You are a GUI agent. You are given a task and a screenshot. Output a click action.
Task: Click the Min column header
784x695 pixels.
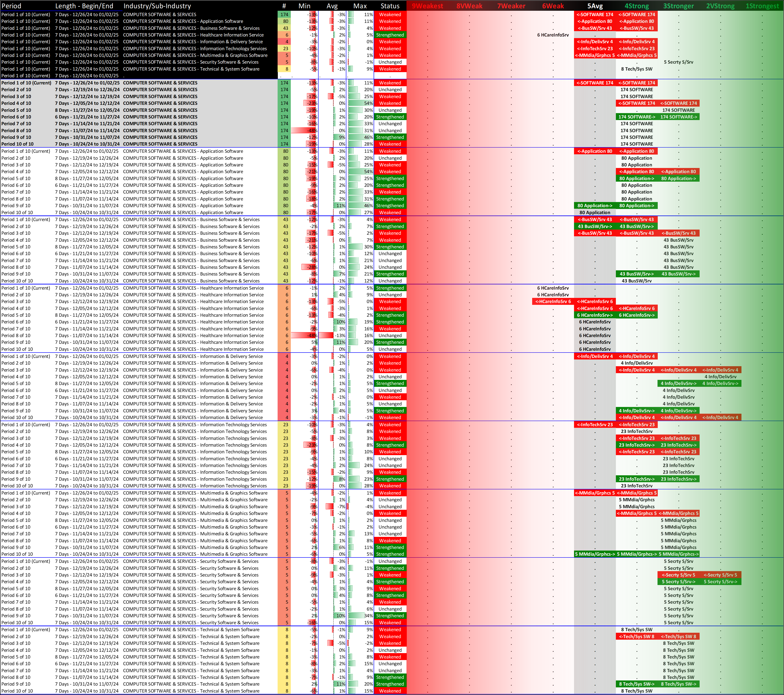(x=304, y=6)
